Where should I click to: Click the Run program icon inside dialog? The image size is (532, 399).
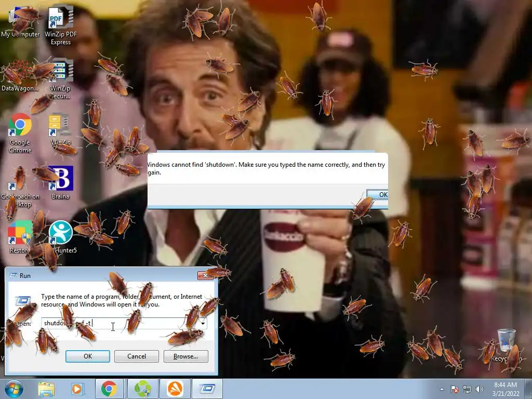point(23,301)
